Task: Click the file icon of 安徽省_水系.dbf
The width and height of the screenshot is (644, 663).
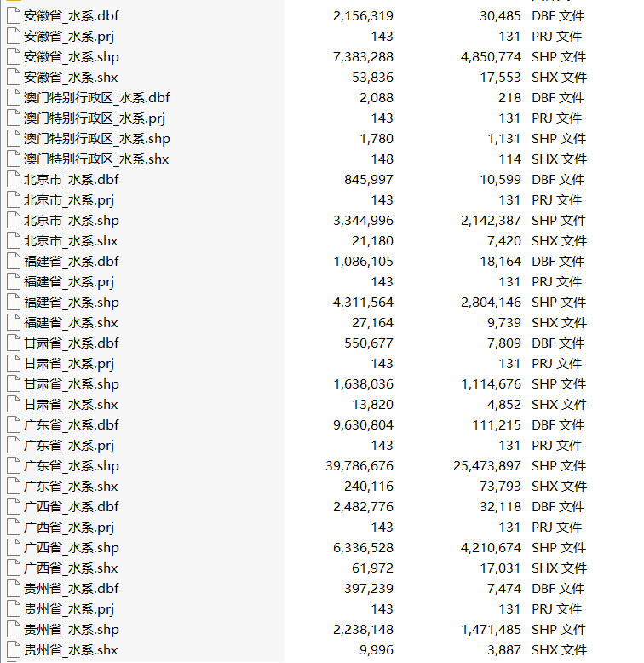Action: point(14,15)
